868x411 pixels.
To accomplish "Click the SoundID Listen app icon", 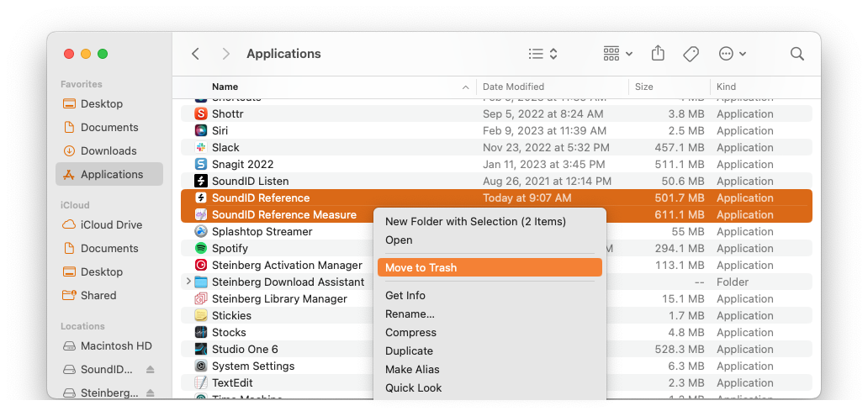I will [x=201, y=181].
